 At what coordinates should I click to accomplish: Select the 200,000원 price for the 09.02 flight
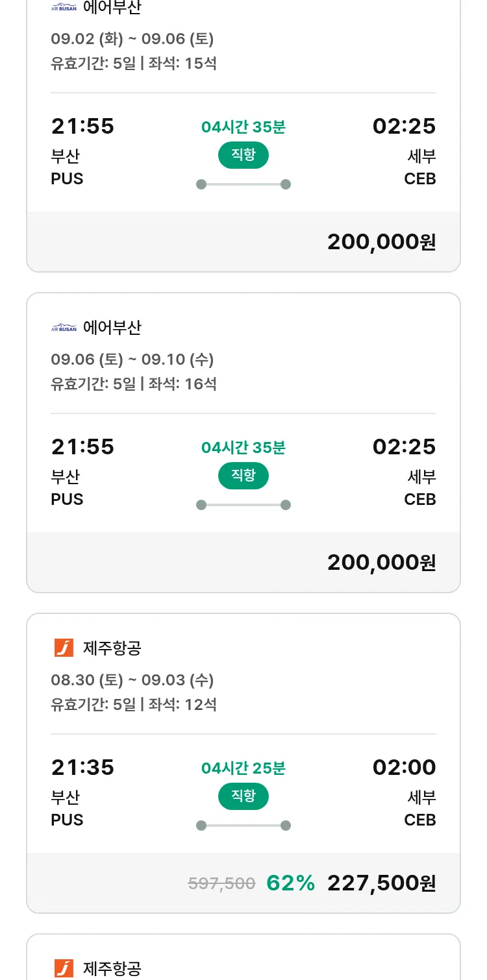381,241
